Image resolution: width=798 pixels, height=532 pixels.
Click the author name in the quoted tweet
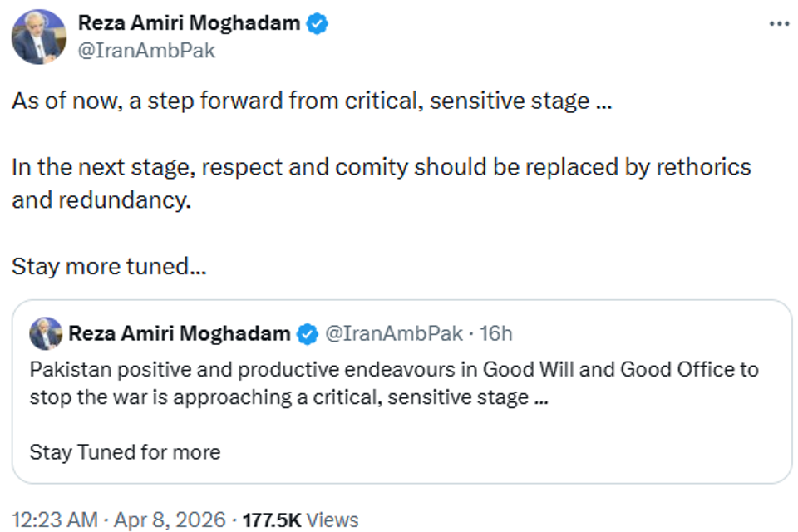pos(179,334)
